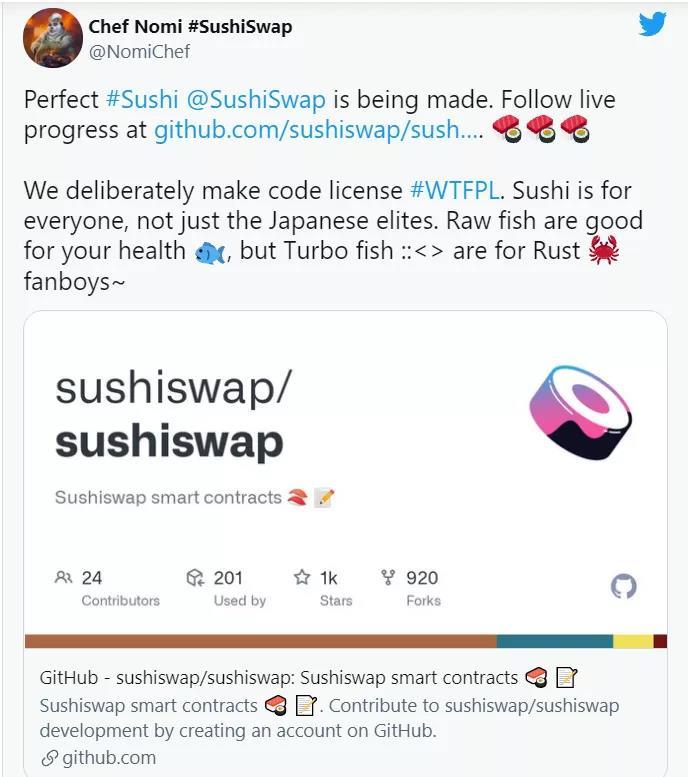Click the blue fish emoji
The width and height of the screenshot is (688, 777).
pos(210,253)
